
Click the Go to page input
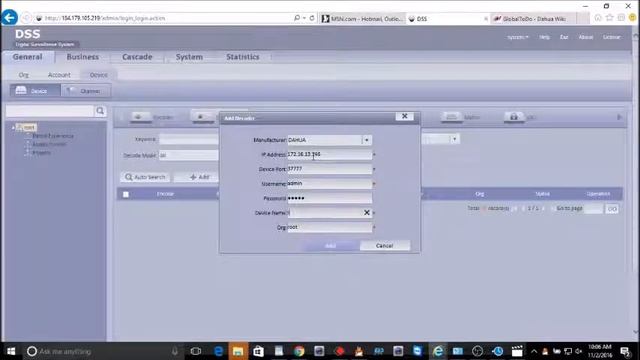[593, 209]
